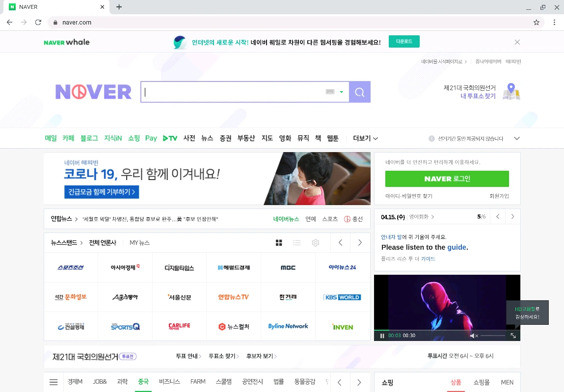Click the 긴급모금 함께 기부하기 button

(102, 192)
